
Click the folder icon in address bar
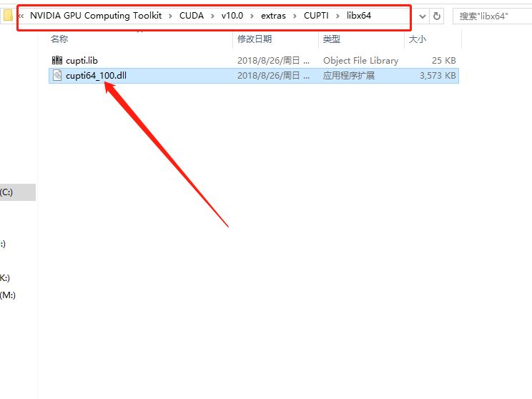click(x=8, y=16)
